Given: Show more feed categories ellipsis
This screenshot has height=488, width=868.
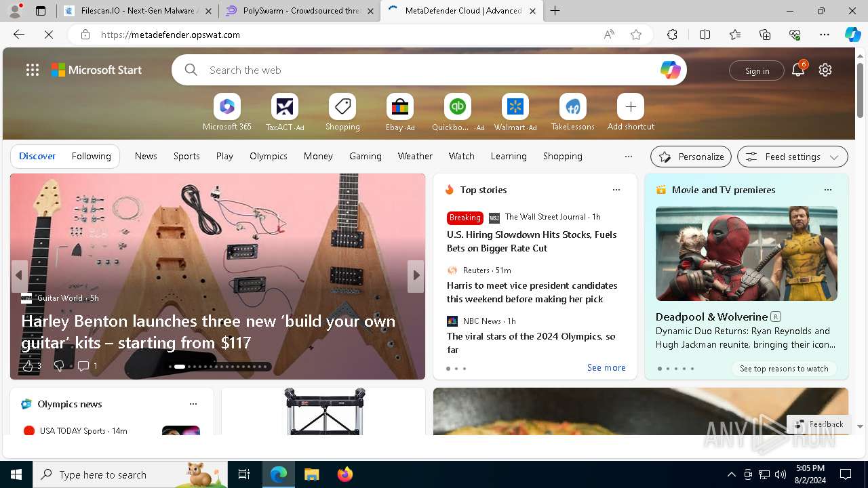Looking at the screenshot, I should 629,156.
